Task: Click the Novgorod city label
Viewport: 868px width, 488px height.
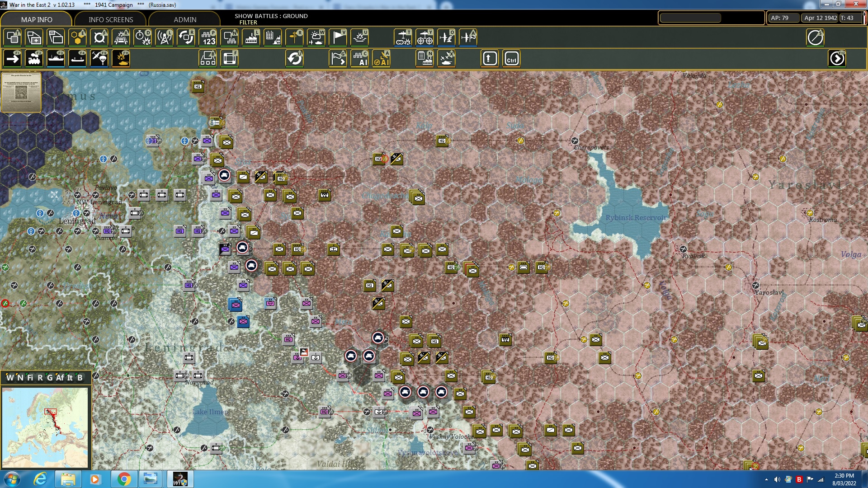Action: (x=199, y=383)
